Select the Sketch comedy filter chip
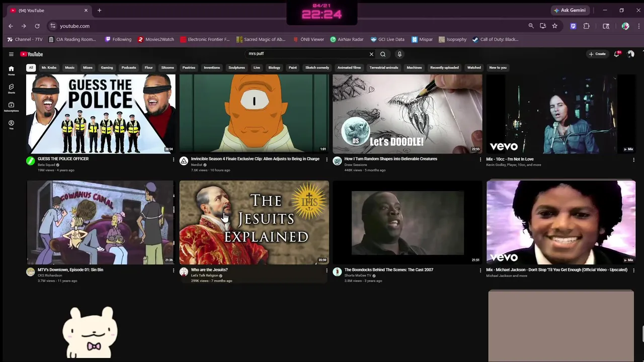 click(317, 67)
